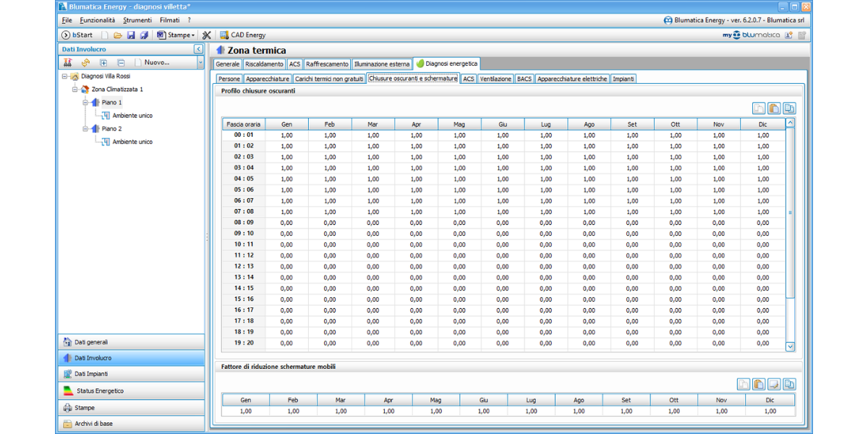Click the expand-all plus icon above tree
The width and height of the screenshot is (868, 434).
[103, 63]
